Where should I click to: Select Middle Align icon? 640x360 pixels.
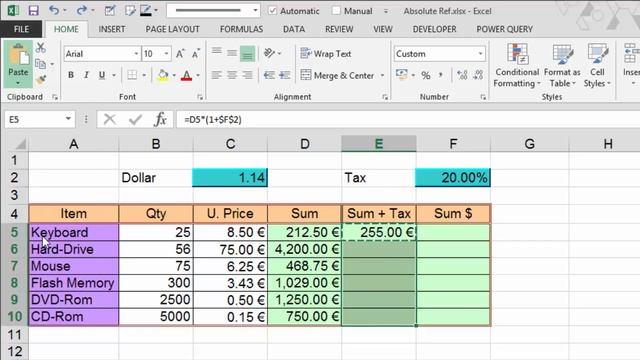click(x=232, y=53)
